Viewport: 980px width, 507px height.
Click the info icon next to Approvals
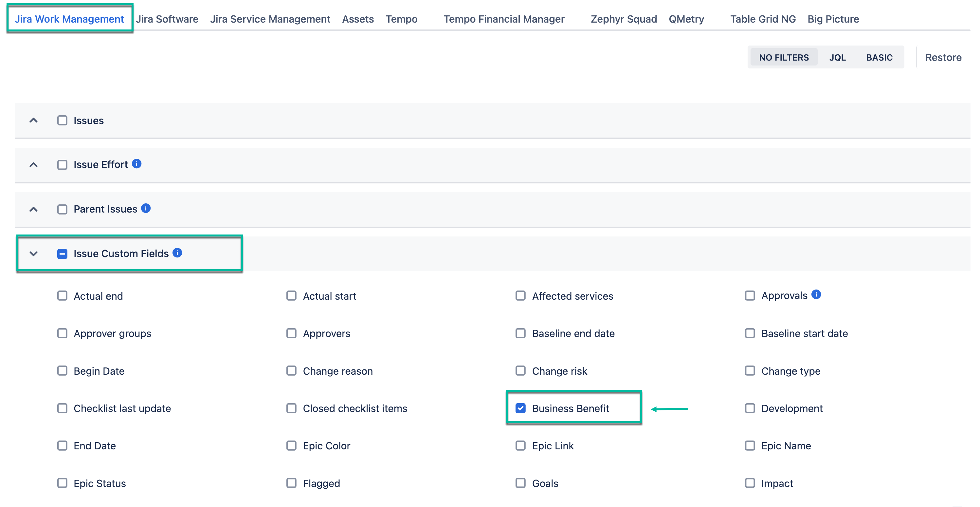pyautogui.click(x=816, y=294)
